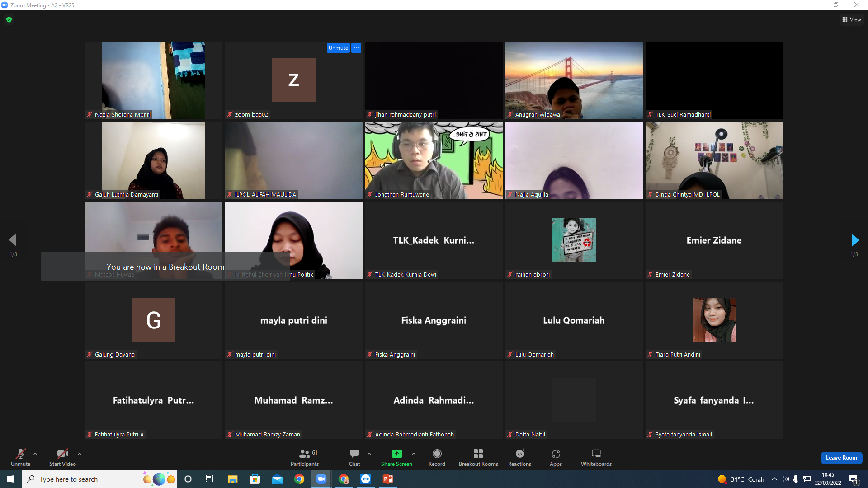
Task: Expand chat options arrow next to Chat
Action: pyautogui.click(x=369, y=454)
